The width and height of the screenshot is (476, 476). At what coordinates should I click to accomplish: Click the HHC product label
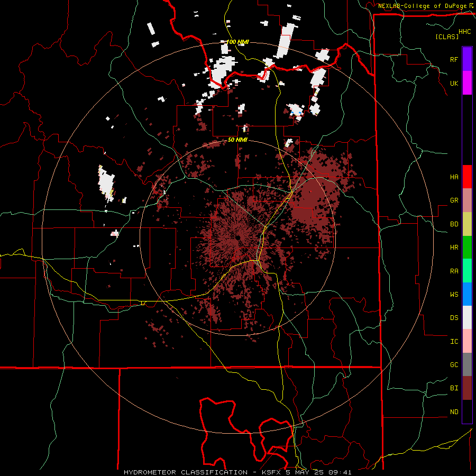[465, 32]
